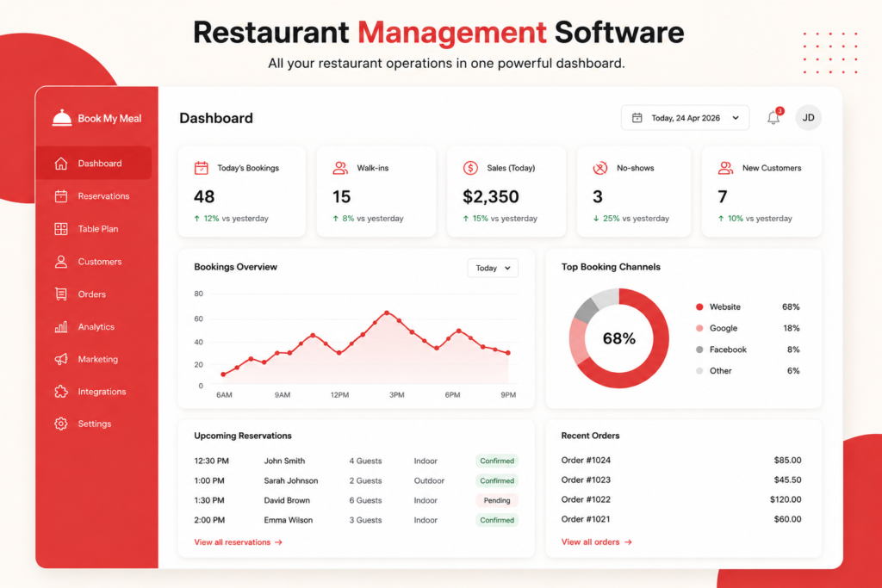The height and width of the screenshot is (588, 882).
Task: Click Confirmed badge for Sarah Johnson
Action: [x=497, y=480]
